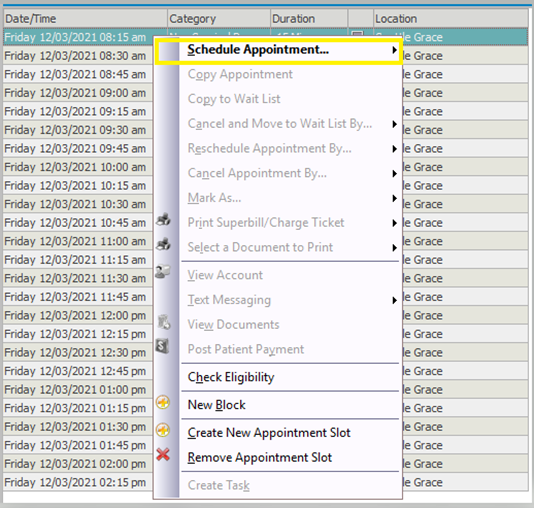Click the Category column header

click(219, 19)
